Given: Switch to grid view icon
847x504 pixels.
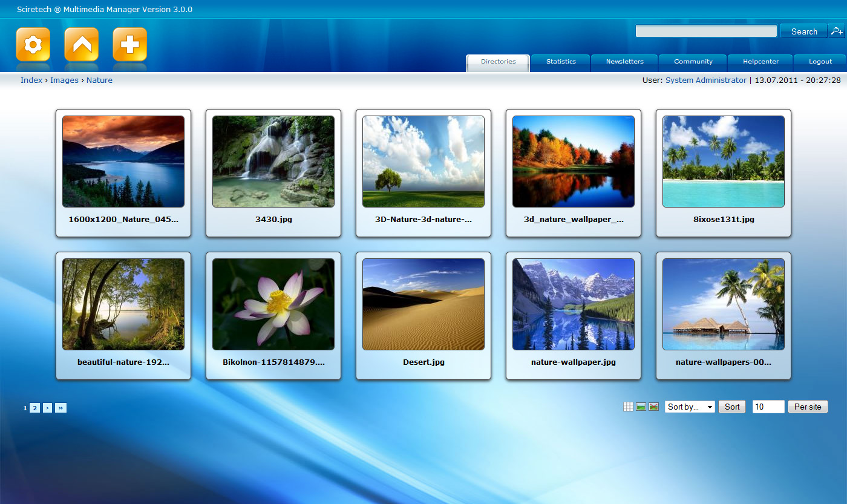Looking at the screenshot, I should coord(629,407).
